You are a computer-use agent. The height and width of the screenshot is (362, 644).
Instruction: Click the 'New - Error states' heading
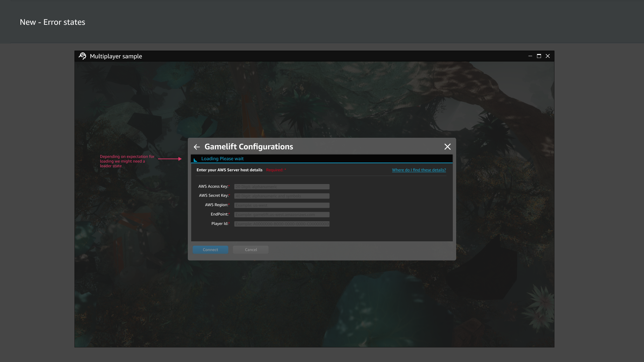click(x=53, y=22)
